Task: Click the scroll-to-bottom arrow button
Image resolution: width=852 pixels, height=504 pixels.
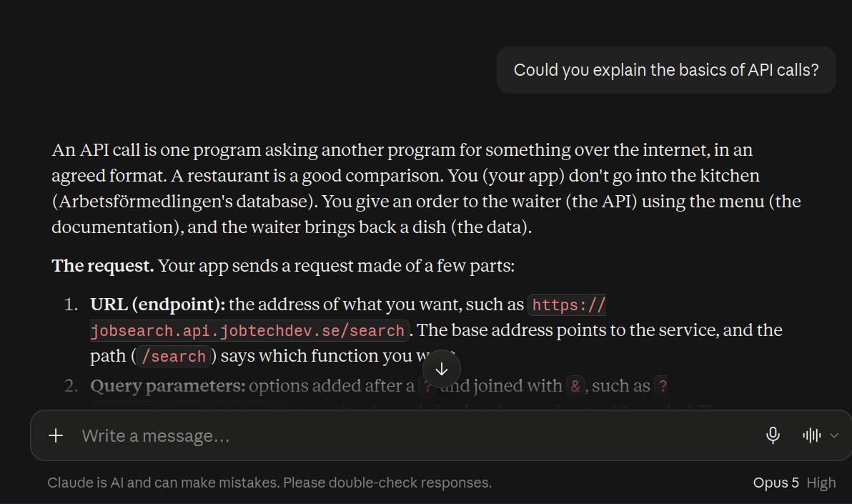Action: coord(442,369)
